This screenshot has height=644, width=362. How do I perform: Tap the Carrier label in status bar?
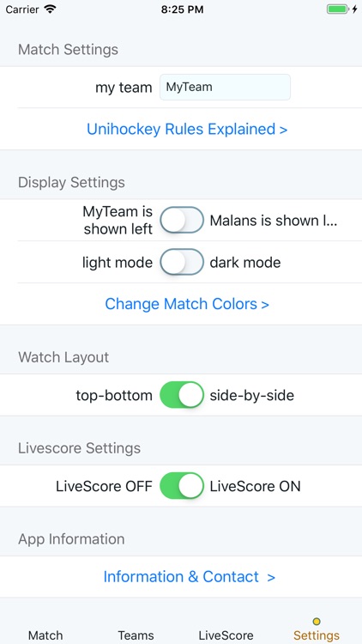[23, 9]
